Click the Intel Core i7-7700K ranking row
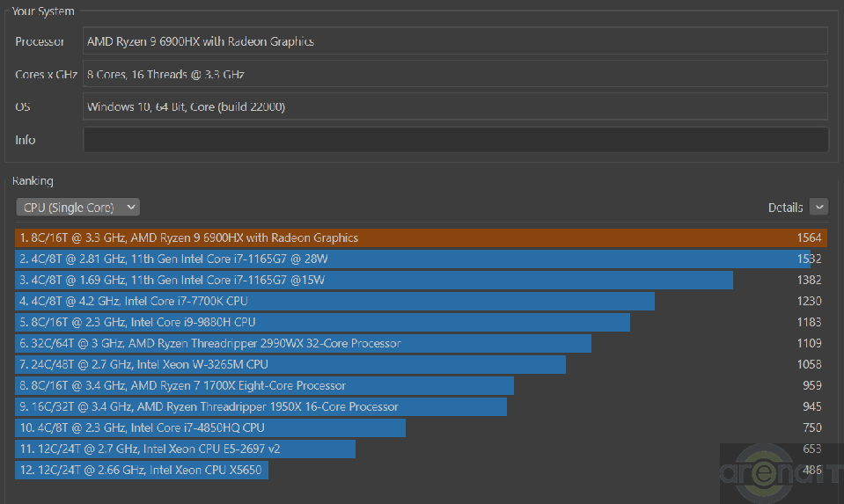The height and width of the screenshot is (504, 844). click(334, 301)
